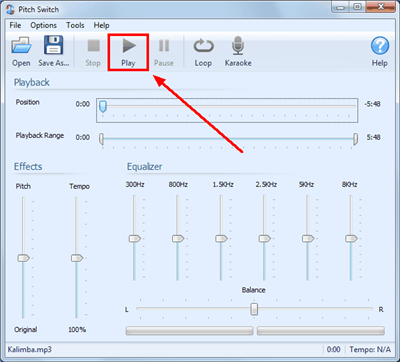Open the Tools menu

pyautogui.click(x=75, y=25)
